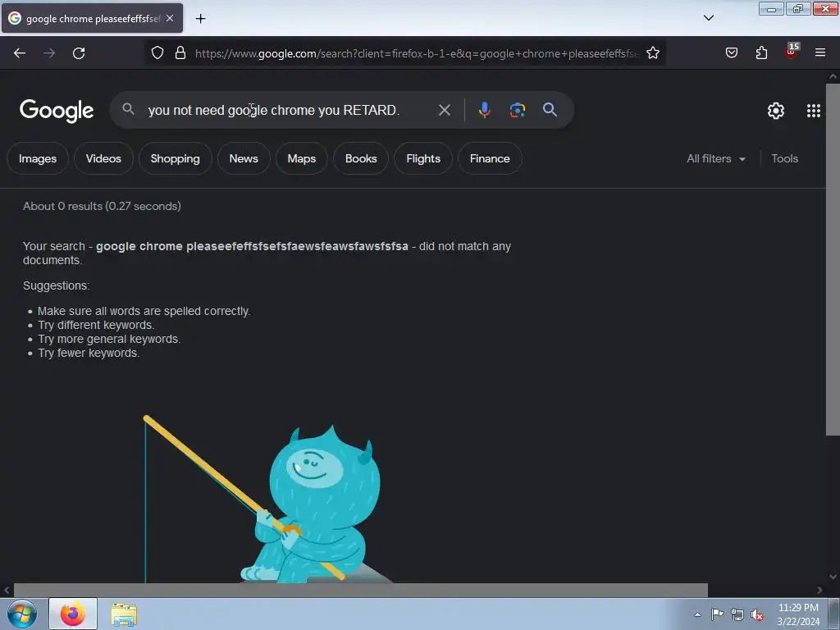Image resolution: width=840 pixels, height=630 pixels.
Task: Start voice search with microphone
Action: (484, 110)
